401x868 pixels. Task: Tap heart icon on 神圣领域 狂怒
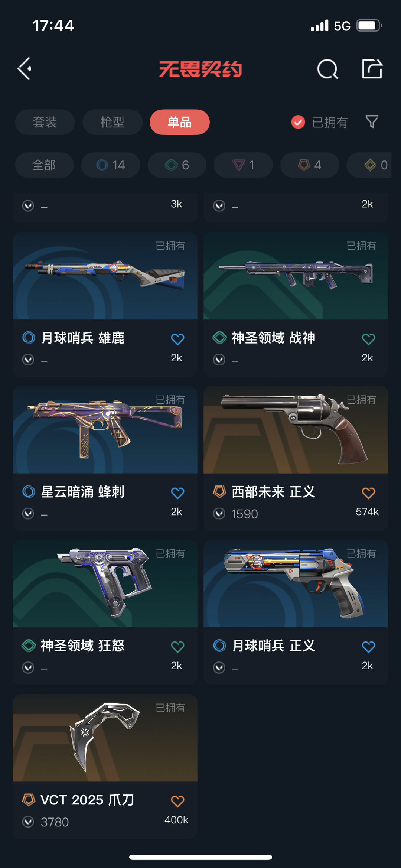click(x=177, y=647)
